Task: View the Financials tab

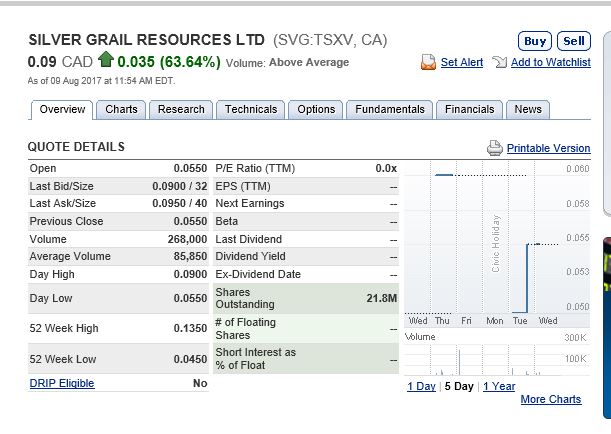Action: pos(469,109)
